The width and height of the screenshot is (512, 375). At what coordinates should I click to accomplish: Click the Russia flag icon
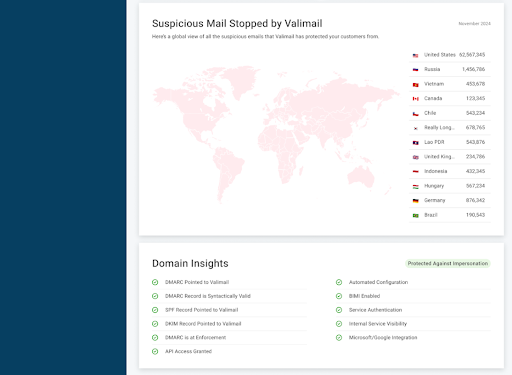(415, 70)
